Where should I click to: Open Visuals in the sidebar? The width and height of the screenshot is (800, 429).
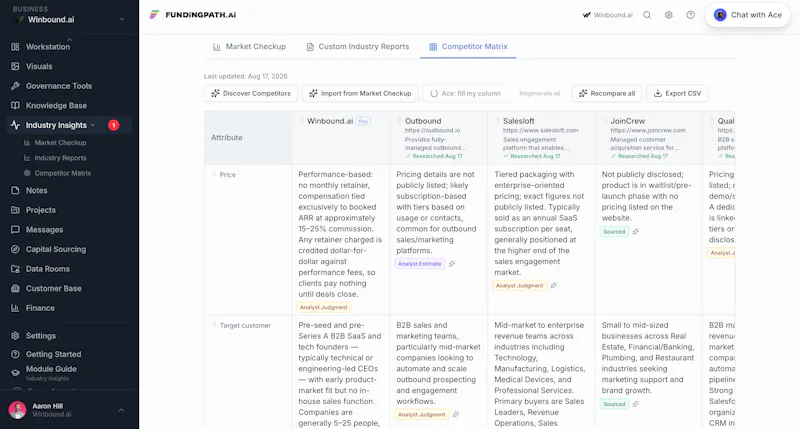(x=39, y=66)
